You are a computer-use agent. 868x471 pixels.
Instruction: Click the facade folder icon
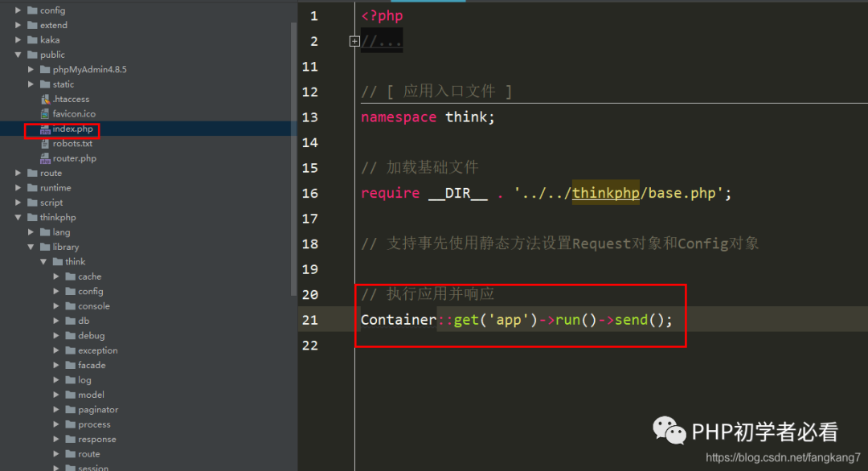(x=70, y=365)
